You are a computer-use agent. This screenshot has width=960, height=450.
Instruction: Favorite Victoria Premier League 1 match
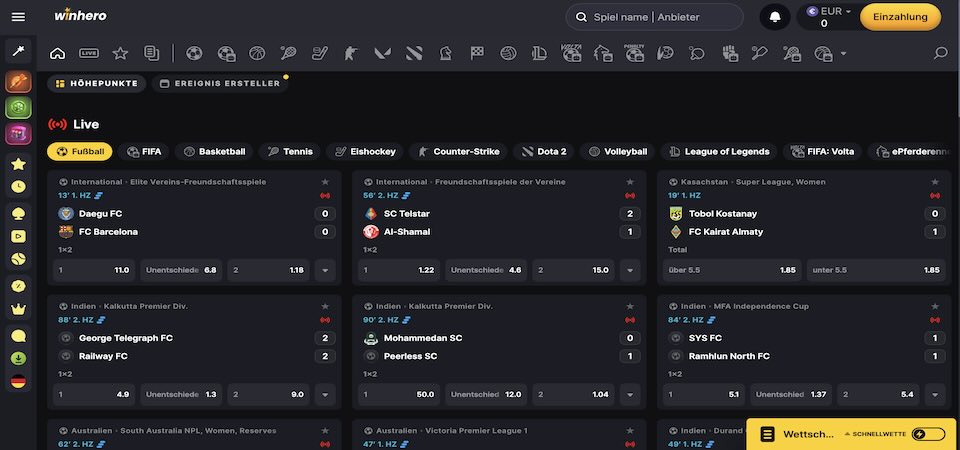point(630,430)
